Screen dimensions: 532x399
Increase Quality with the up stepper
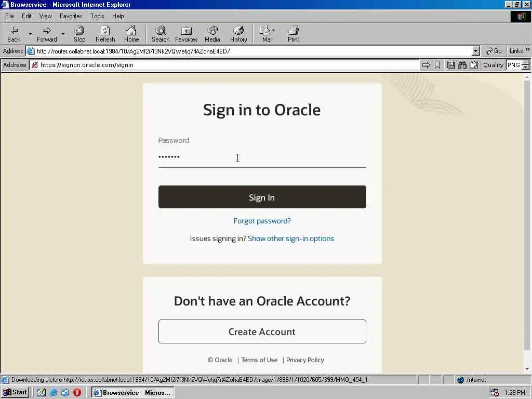[x=526, y=63]
